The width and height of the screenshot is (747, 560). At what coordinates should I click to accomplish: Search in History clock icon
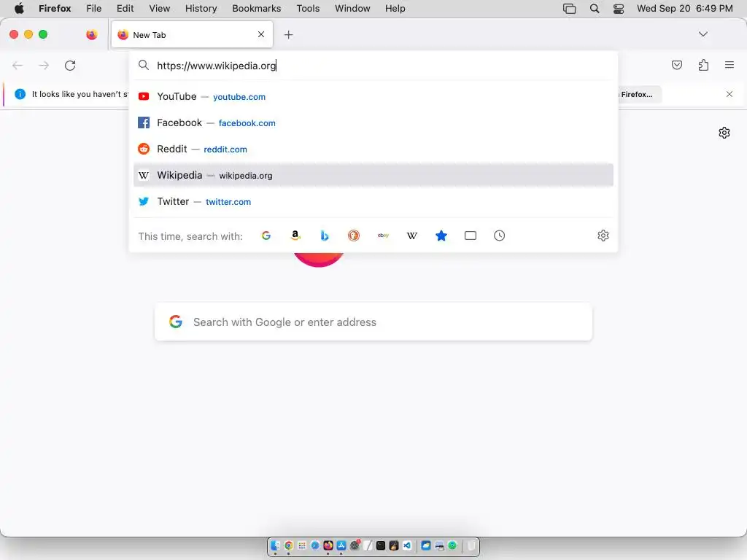click(499, 236)
